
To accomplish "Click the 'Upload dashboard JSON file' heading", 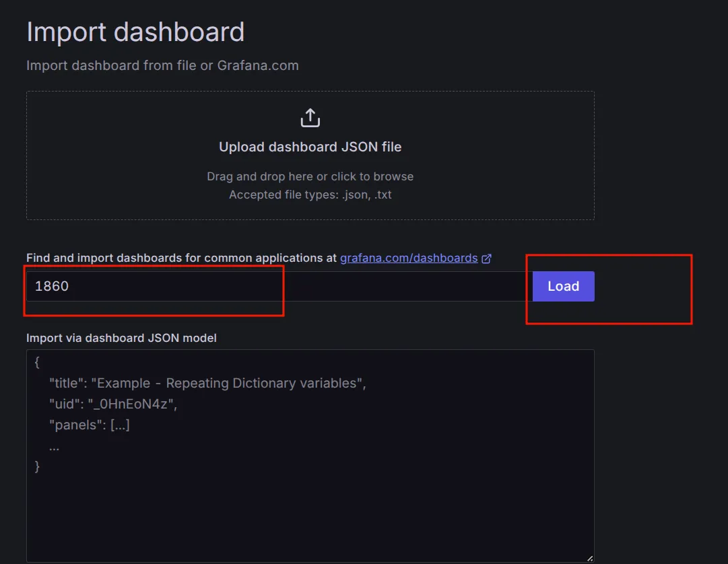I will click(x=310, y=147).
